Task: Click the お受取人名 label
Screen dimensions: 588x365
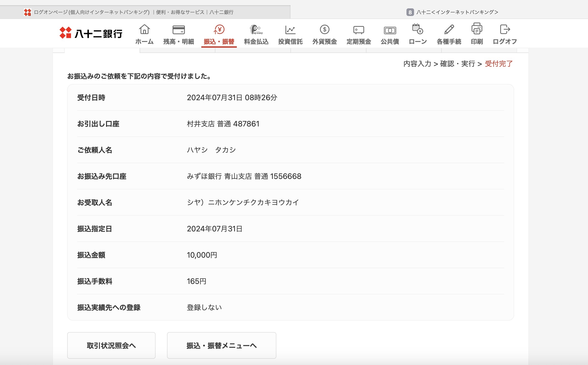Action: [x=95, y=202]
